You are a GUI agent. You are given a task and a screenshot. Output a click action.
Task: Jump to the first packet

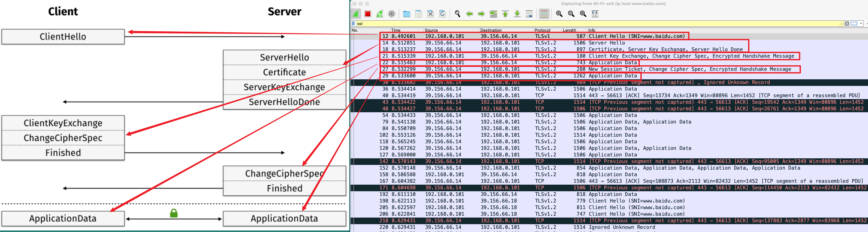(505, 14)
